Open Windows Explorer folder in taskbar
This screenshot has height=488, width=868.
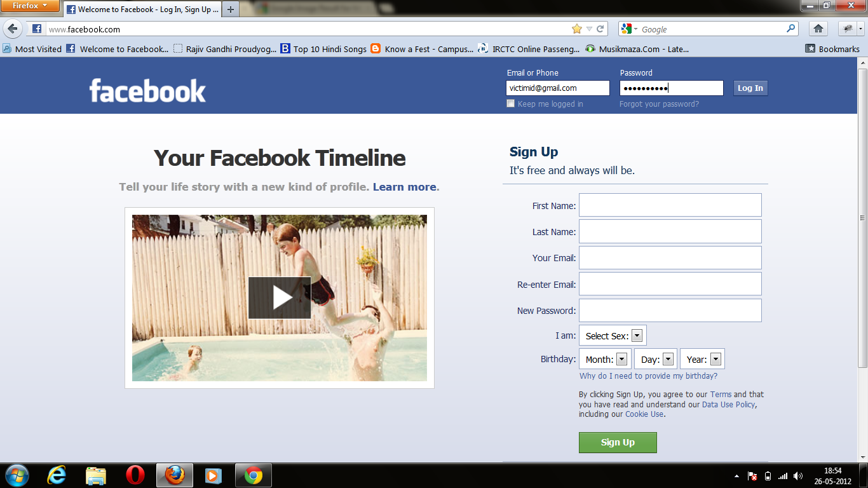(x=96, y=475)
